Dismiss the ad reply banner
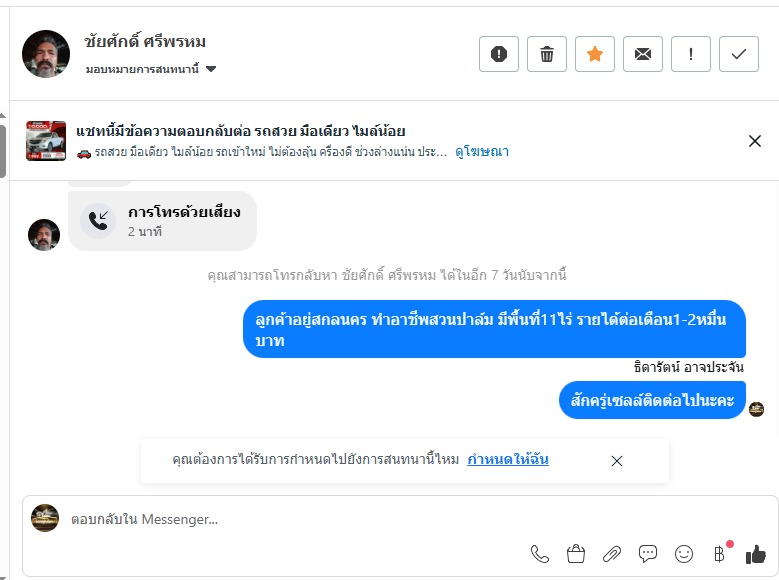 coord(755,141)
